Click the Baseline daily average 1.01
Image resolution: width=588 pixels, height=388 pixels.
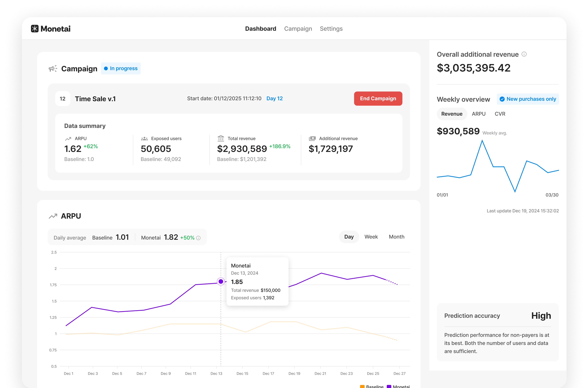(x=122, y=237)
